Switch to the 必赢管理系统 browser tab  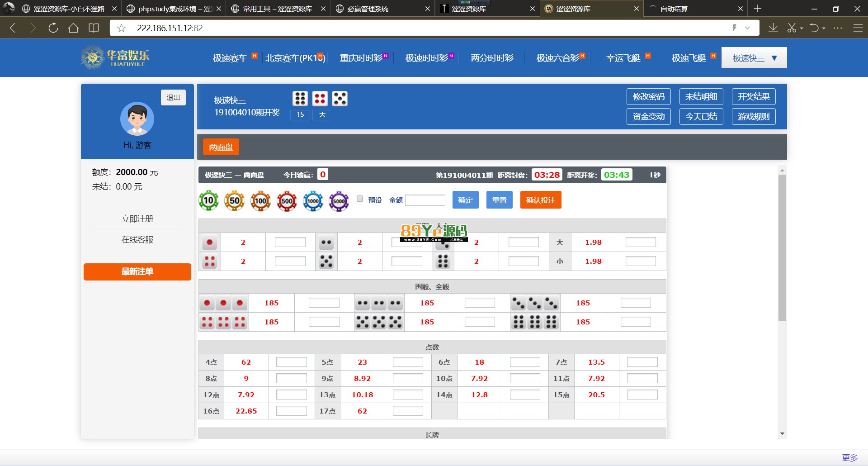pyautogui.click(x=382, y=9)
